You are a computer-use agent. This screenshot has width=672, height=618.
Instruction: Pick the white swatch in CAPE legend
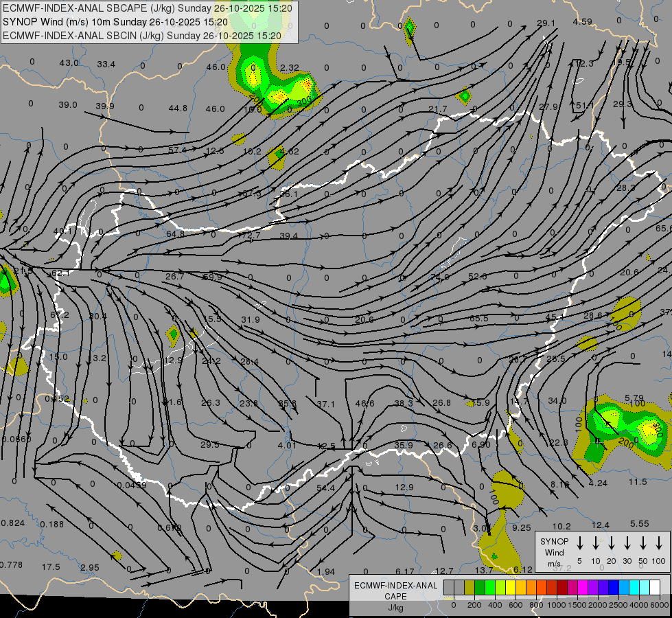(x=654, y=588)
